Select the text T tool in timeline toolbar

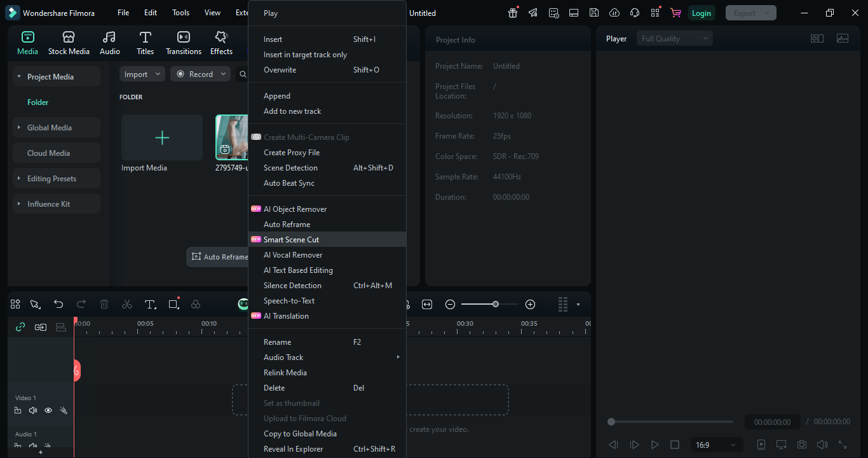point(150,305)
